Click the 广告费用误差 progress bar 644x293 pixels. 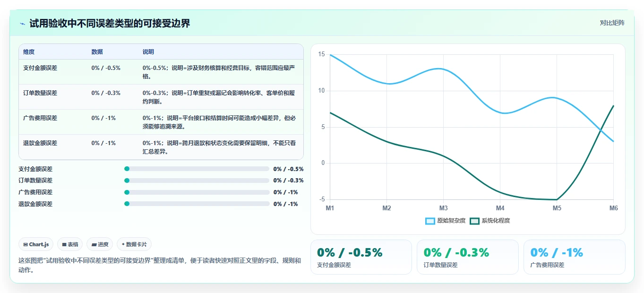pos(197,192)
